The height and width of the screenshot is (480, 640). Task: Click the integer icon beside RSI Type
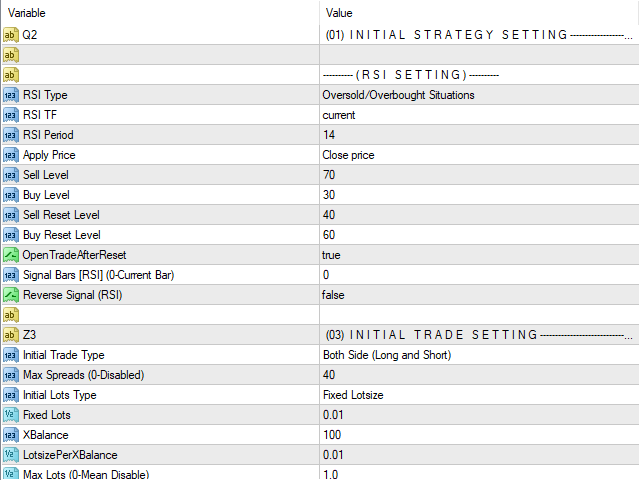tap(11, 95)
